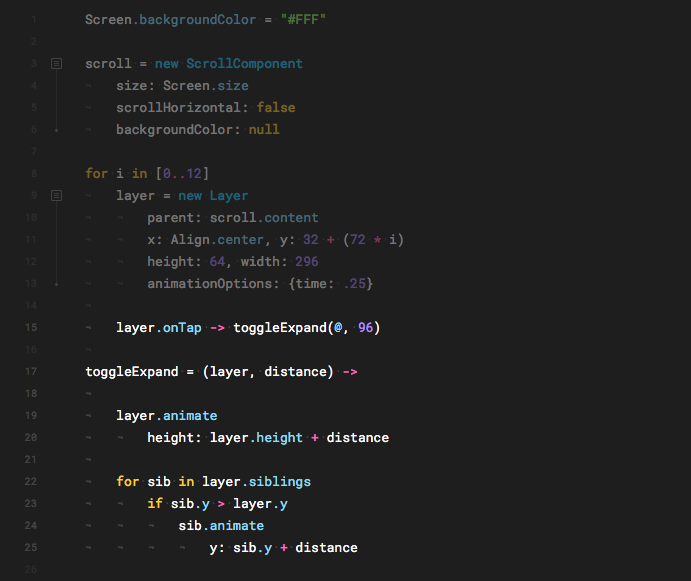This screenshot has width=691, height=581.
Task: Collapse the scroll ScrollComponent code block
Action: (x=56, y=63)
